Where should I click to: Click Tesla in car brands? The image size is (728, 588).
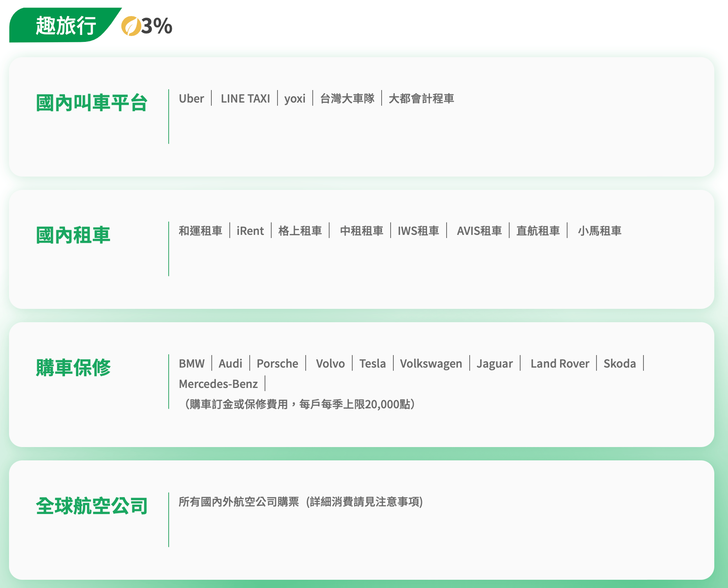(x=373, y=364)
